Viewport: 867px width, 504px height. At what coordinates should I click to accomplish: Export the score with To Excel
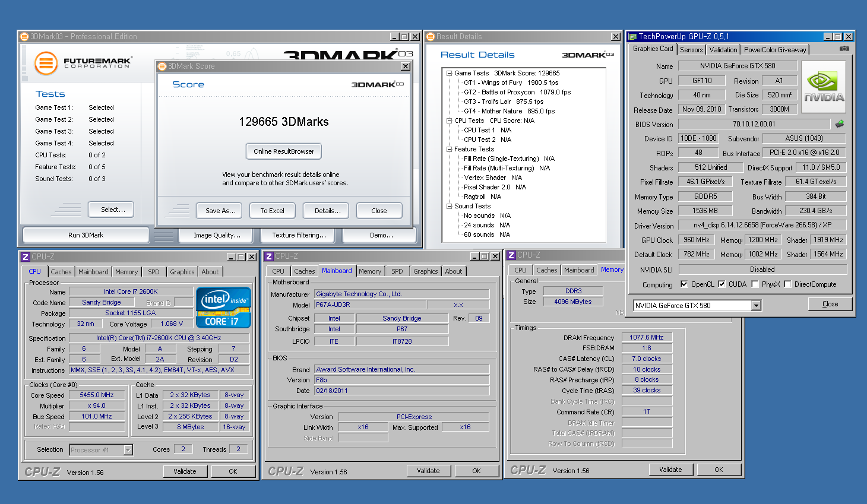[272, 211]
